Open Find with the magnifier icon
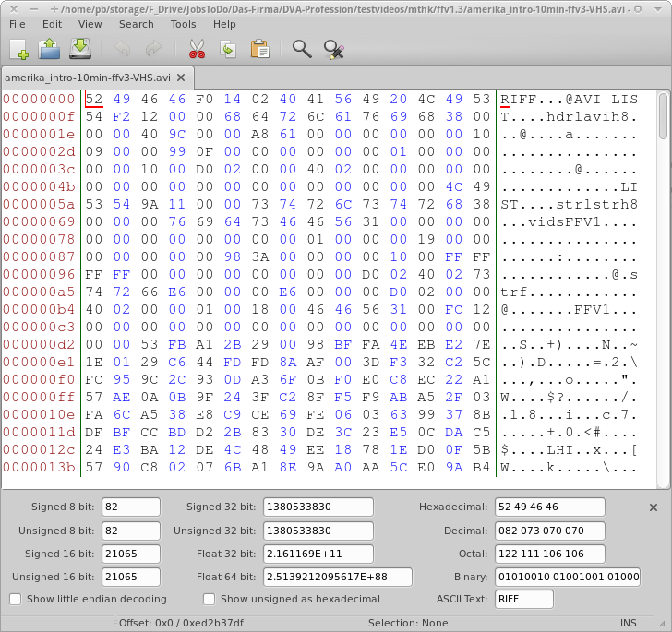This screenshot has width=672, height=632. tap(302, 49)
